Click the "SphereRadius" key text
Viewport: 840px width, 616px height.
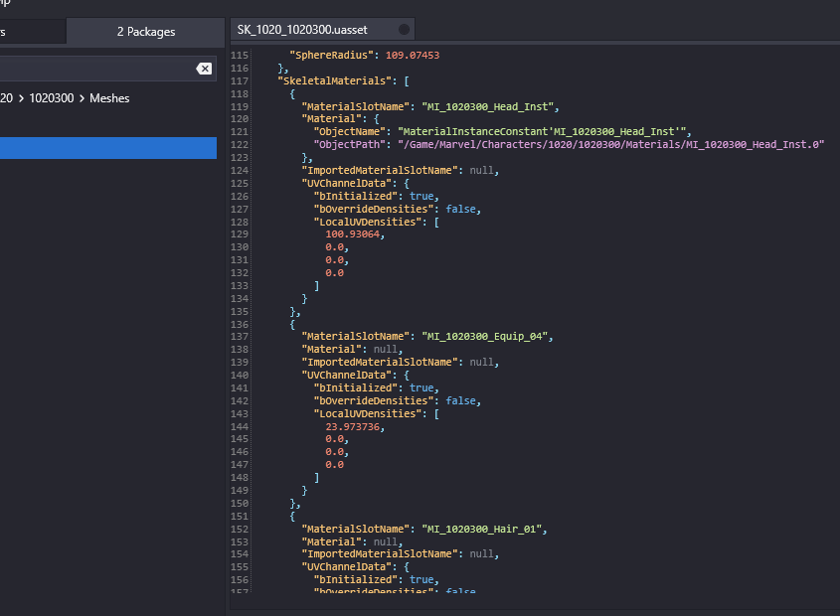(x=332, y=56)
